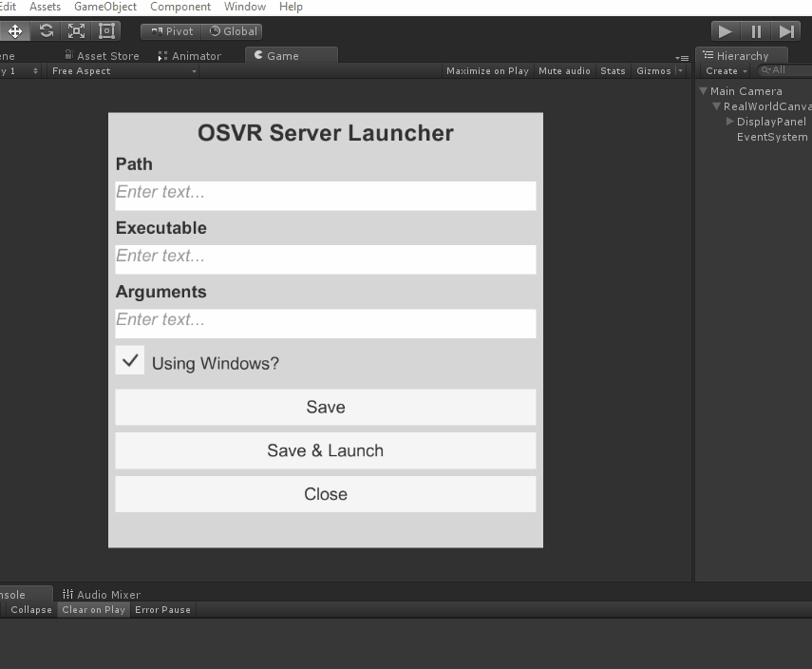Click the Arguments text field
Screen dimensions: 812x669
point(325,324)
